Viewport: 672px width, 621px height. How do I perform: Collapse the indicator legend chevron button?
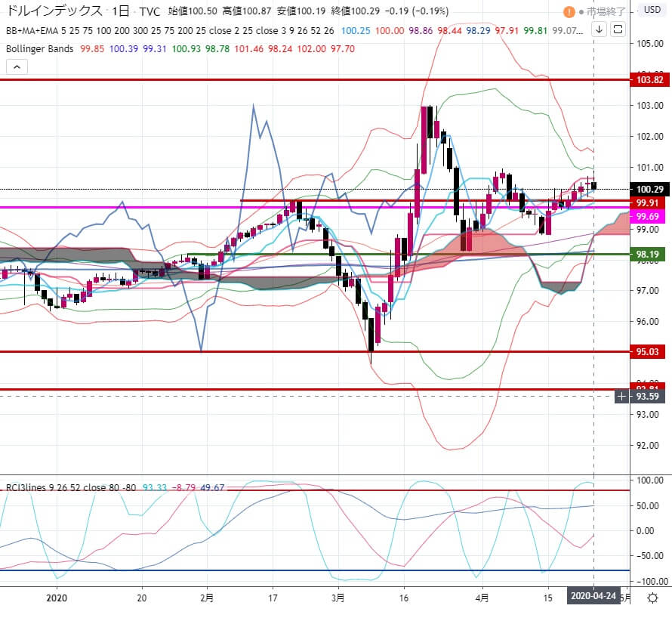coord(17,67)
